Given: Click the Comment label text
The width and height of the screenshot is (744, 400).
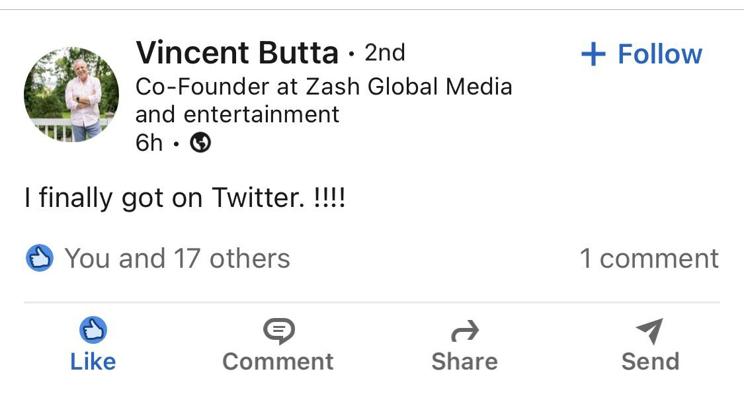Looking at the screenshot, I should pyautogui.click(x=277, y=361).
